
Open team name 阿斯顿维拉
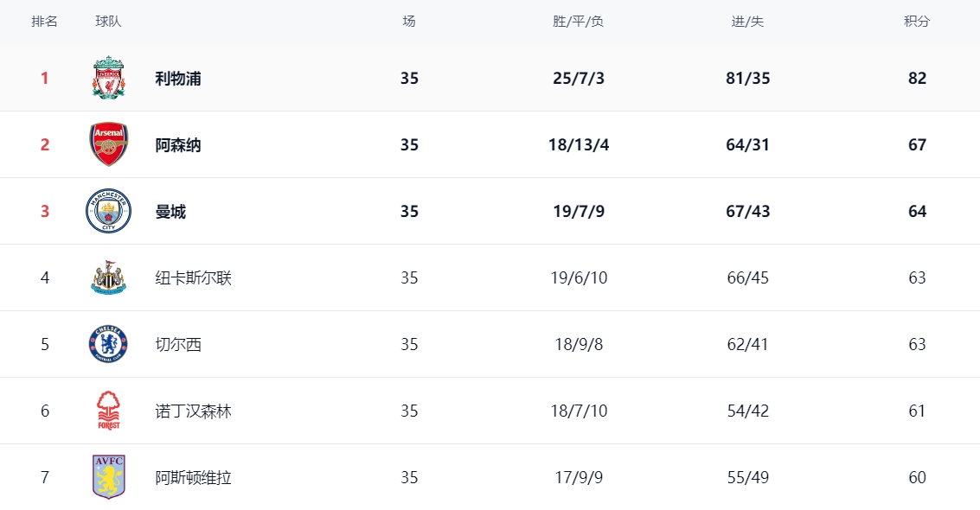click(x=193, y=477)
